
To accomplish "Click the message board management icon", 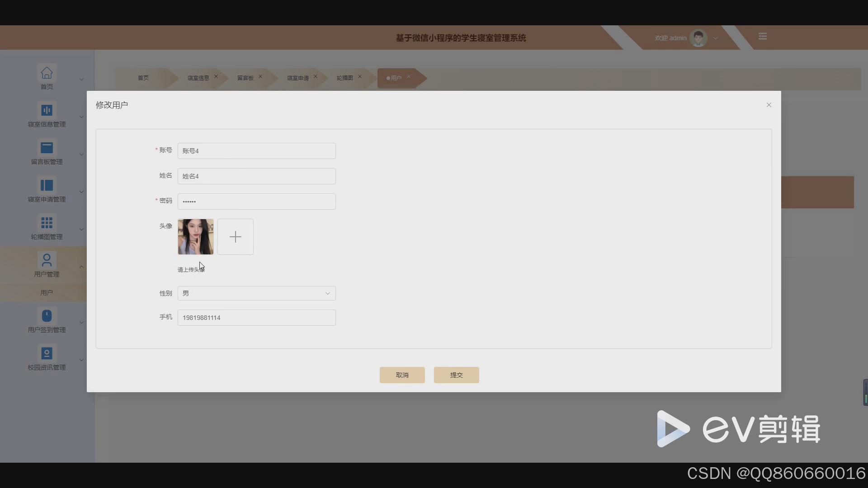I will 47,148.
